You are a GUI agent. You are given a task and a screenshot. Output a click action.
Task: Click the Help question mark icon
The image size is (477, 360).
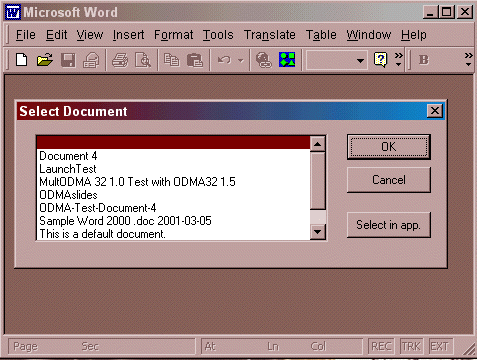[x=381, y=60]
